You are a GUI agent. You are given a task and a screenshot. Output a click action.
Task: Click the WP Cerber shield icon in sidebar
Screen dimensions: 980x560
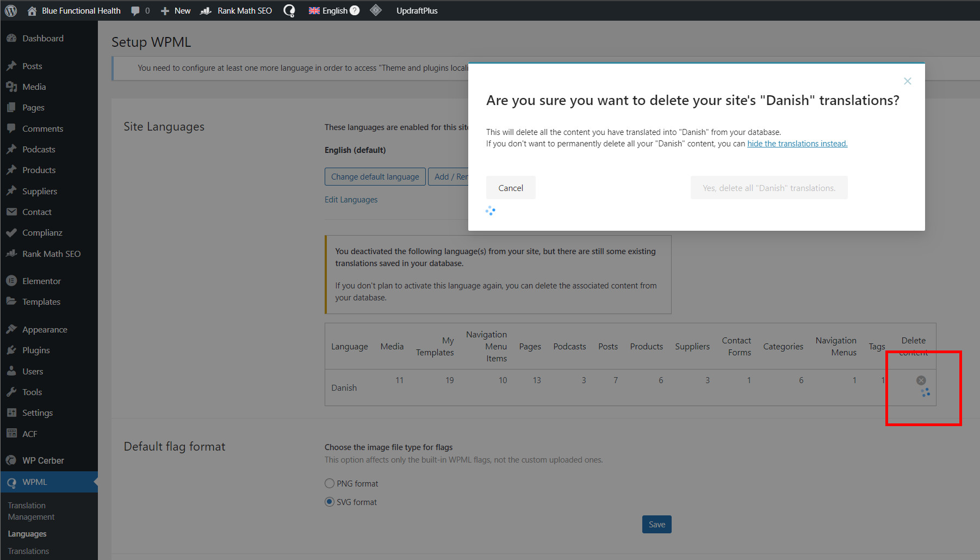point(11,460)
